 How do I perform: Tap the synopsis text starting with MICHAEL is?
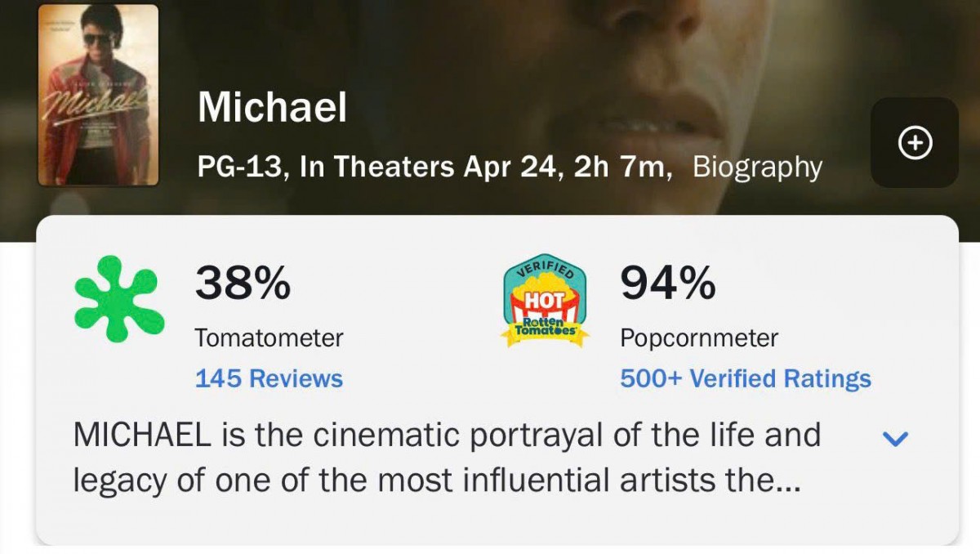pyautogui.click(x=445, y=458)
